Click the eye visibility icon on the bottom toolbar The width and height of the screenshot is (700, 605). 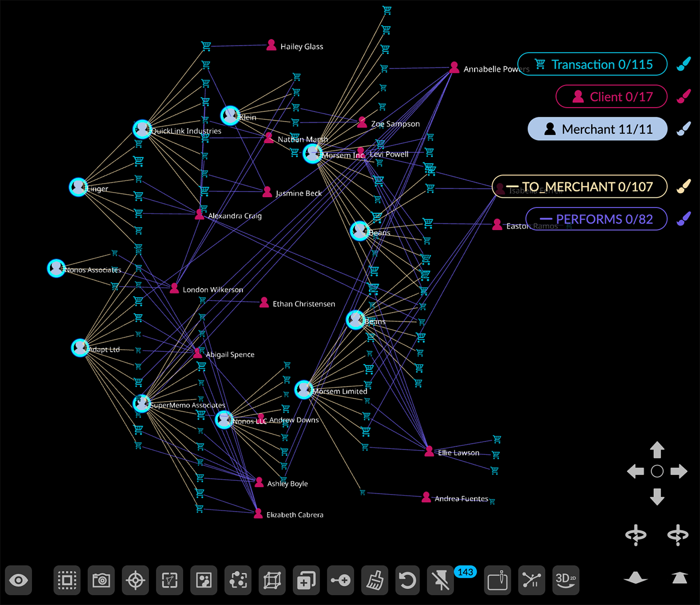(x=19, y=580)
